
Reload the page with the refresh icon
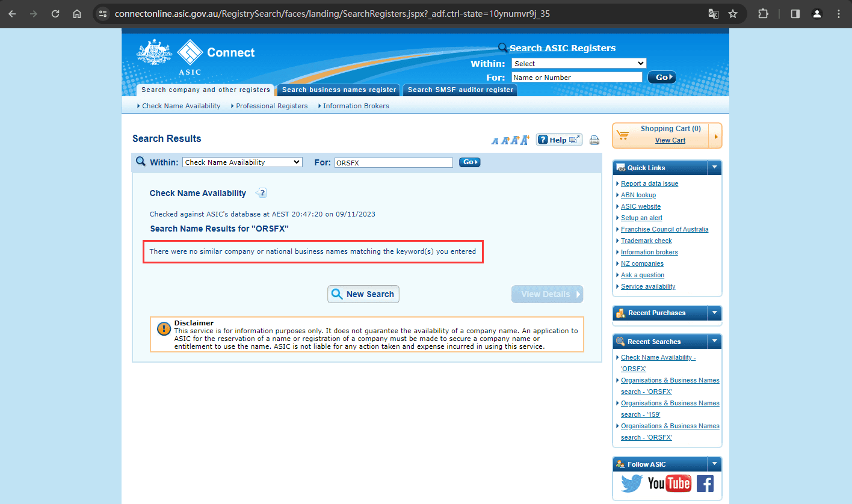55,13
